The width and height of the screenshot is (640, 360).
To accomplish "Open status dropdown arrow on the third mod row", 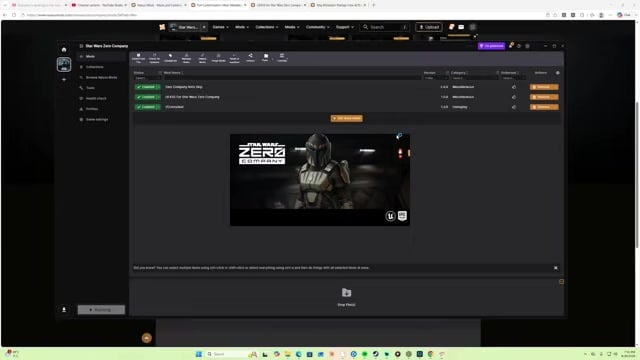I will coord(158,107).
